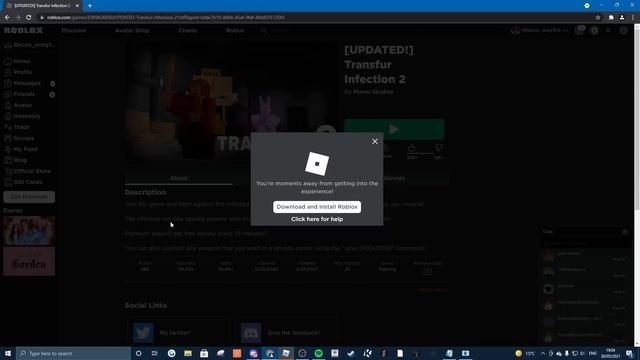Close the Roblox install dialog
Viewport: 640px width, 360px height.
(375, 141)
